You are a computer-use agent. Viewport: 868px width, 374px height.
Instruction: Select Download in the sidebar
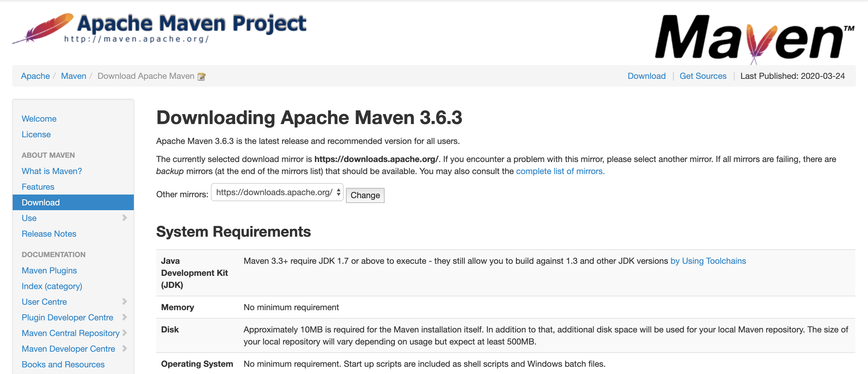40,202
